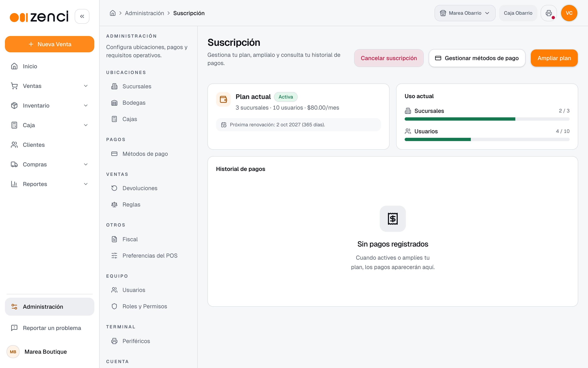588x368 pixels.
Task: Go to Inicio in the sidebar
Action: coord(50,66)
